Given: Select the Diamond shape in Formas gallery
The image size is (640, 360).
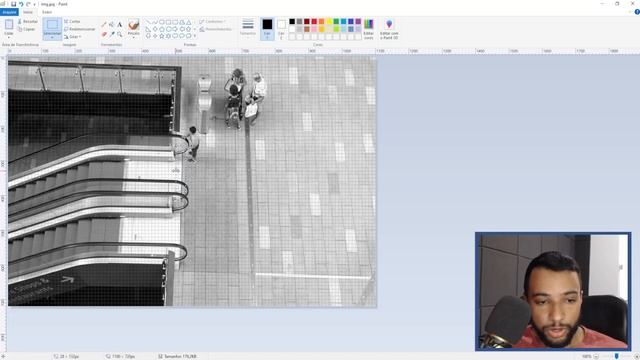Looking at the screenshot, I should (155, 29).
